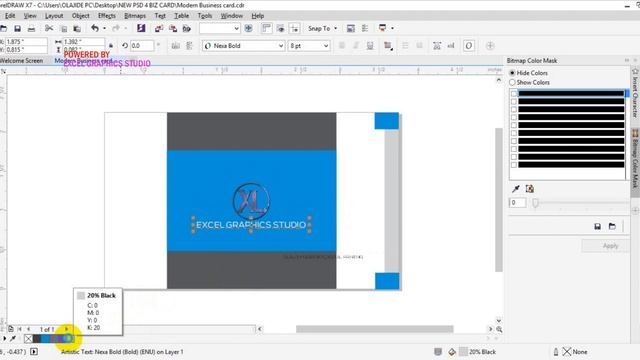Click the Undo arrow icon

click(x=95, y=28)
